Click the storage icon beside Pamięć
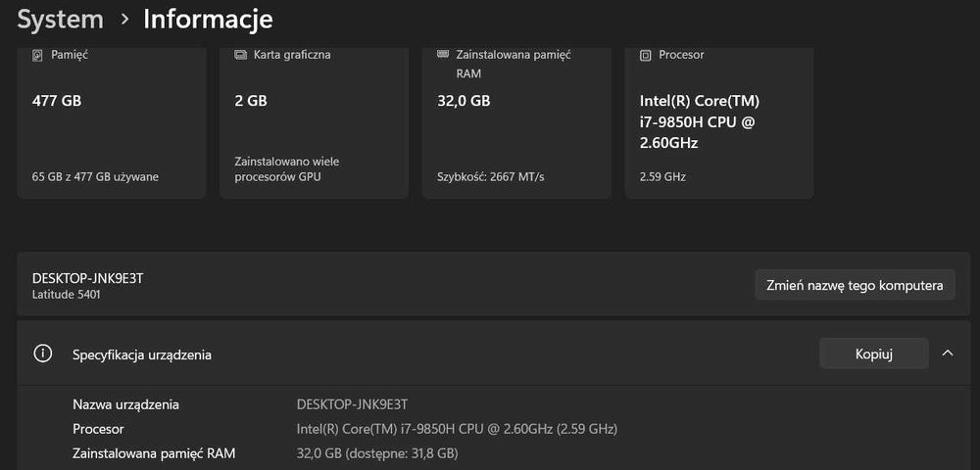The width and height of the screenshot is (980, 470). (38, 55)
